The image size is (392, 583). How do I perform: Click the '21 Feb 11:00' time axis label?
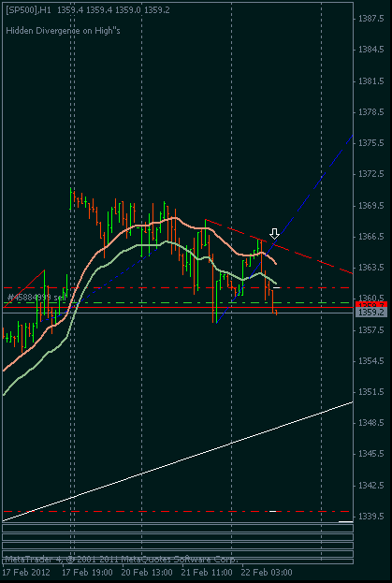click(x=208, y=572)
